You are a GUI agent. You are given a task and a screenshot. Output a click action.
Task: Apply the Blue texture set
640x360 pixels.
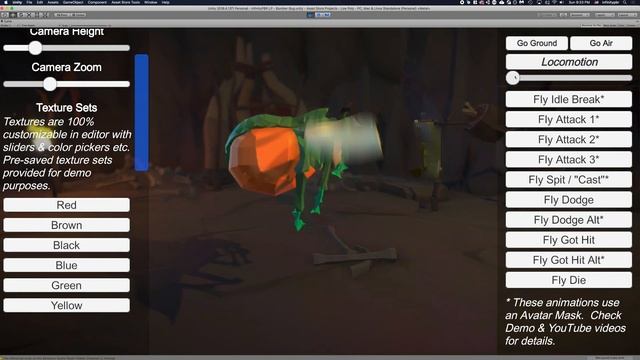[67, 265]
